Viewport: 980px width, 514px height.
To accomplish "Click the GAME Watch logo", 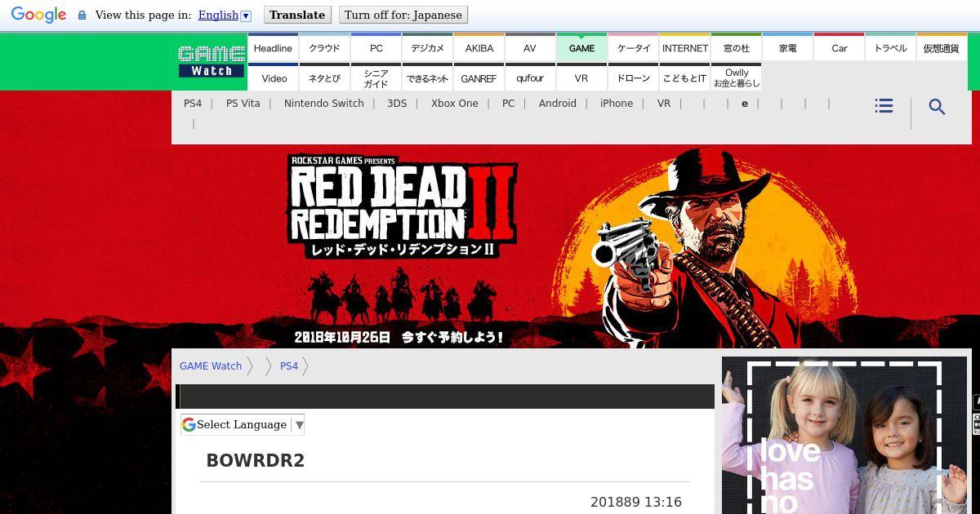I will [x=212, y=61].
